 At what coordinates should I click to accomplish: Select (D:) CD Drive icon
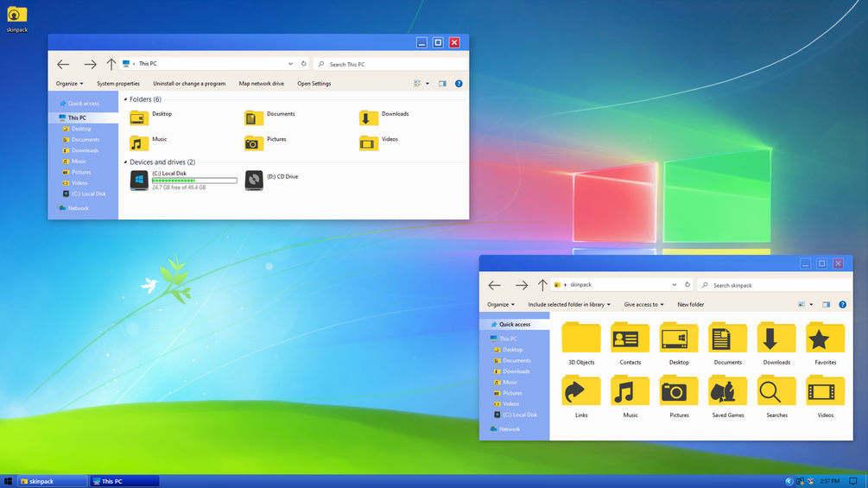coord(254,181)
